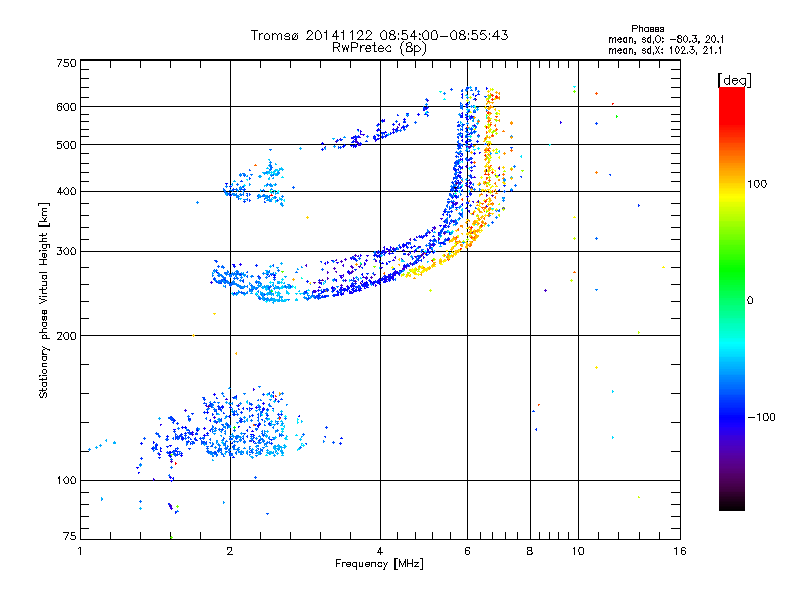The image size is (800, 600).
Task: Click y-axis tick label "300"
Action: click(x=66, y=252)
